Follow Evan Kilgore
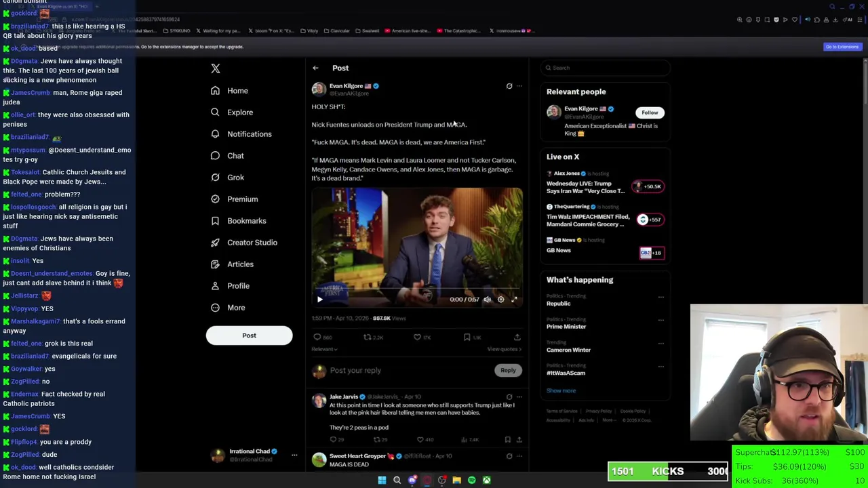This screenshot has height=488, width=868. click(x=650, y=113)
